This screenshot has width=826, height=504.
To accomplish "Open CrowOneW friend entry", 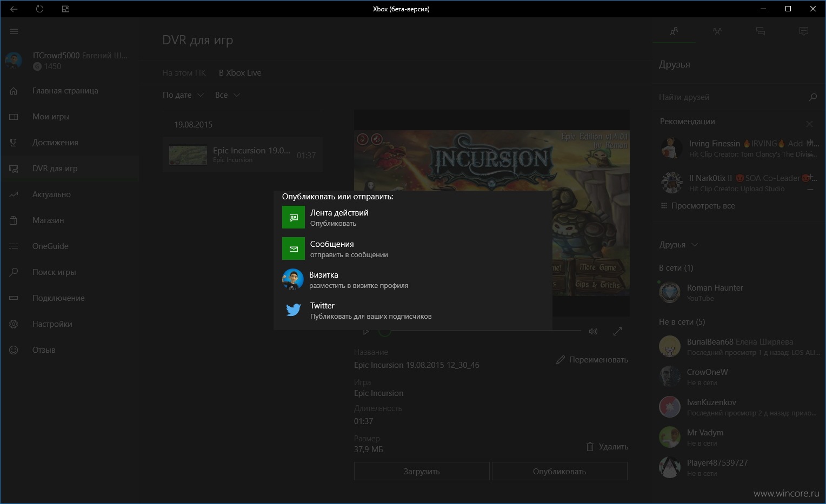I will tap(738, 377).
